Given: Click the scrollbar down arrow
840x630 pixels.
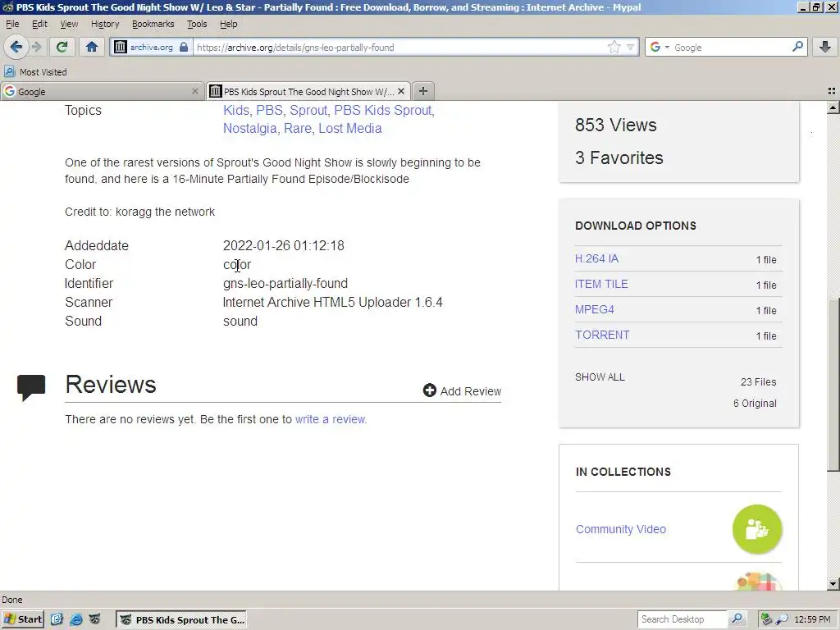Looking at the screenshot, I should click(x=833, y=584).
